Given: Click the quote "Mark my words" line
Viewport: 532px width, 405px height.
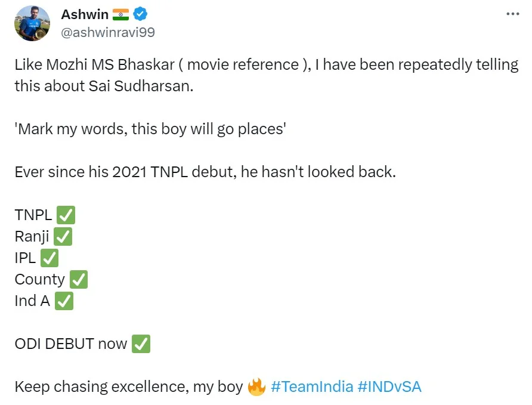Looking at the screenshot, I should pos(151,129).
